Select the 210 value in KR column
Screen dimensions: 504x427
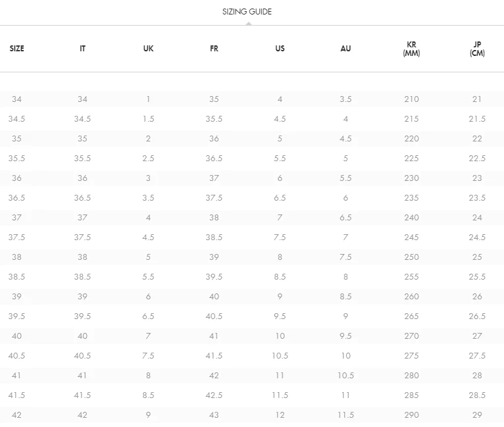point(411,99)
